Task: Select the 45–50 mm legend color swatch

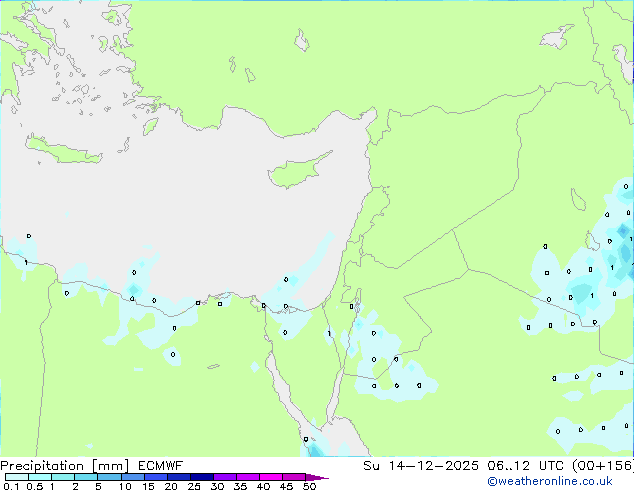Action: 294,477
